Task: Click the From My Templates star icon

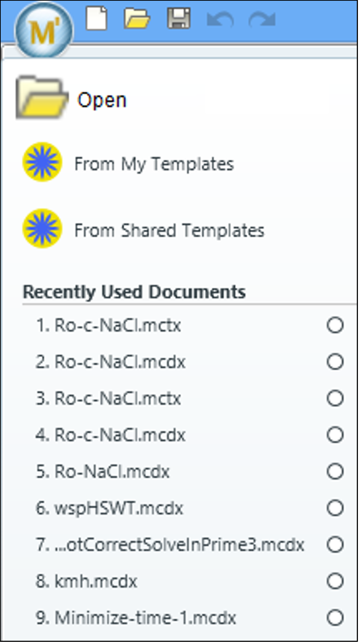Action: pos(42,162)
